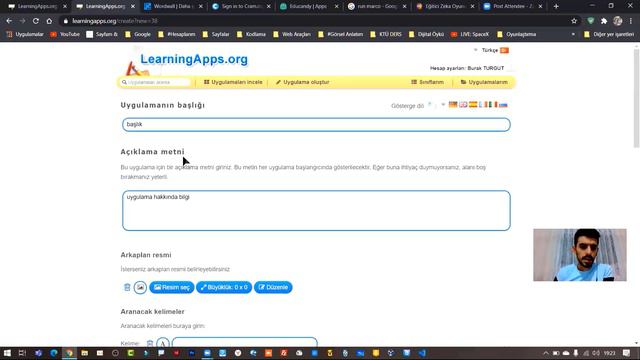Reload the current page
640x360 pixels.
[36, 21]
